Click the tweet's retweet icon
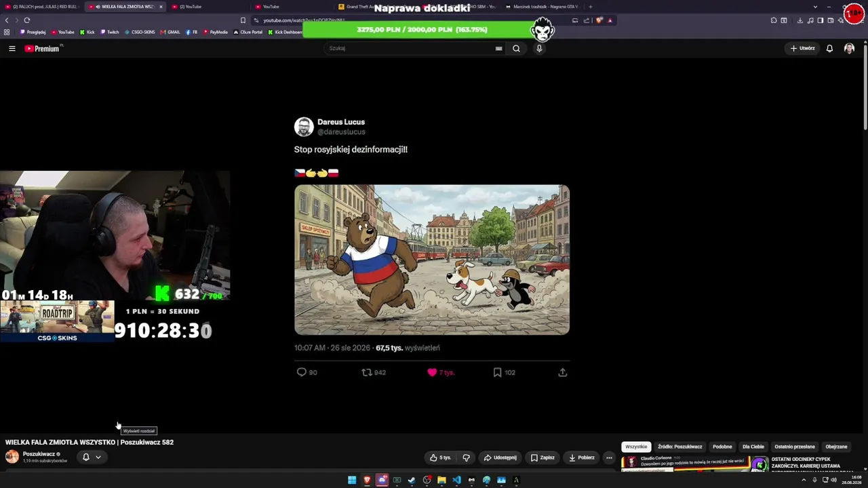The image size is (868, 488). (366, 372)
